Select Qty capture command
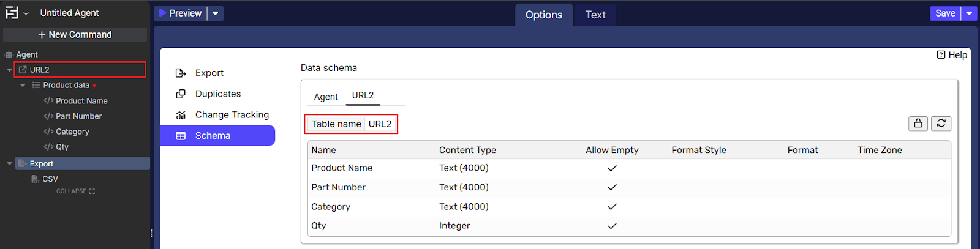The image size is (980, 249). [62, 147]
